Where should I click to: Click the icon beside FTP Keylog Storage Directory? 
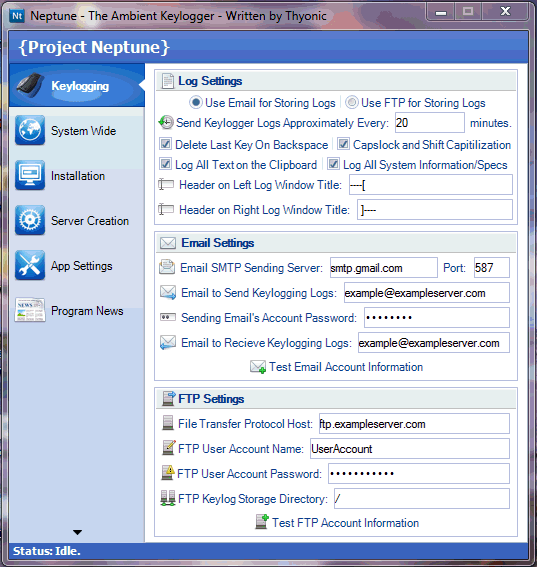(168, 498)
